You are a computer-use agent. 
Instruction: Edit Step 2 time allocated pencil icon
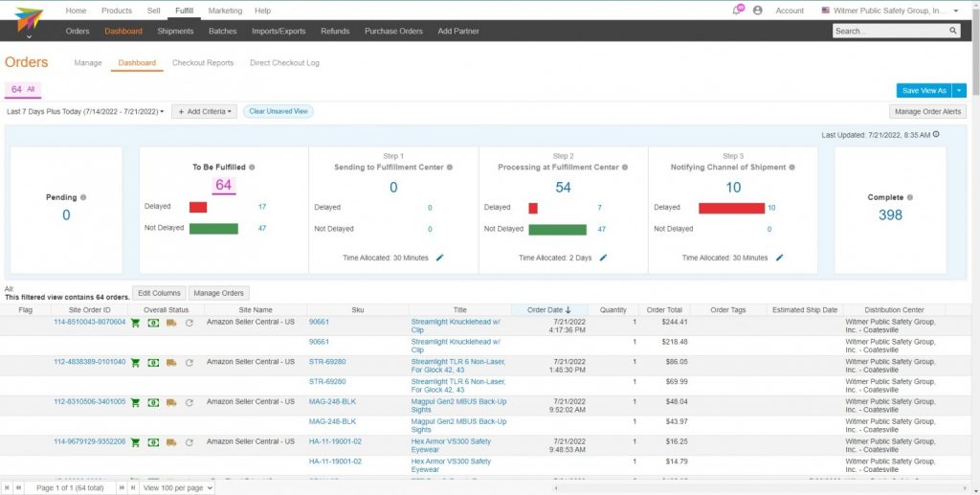pyautogui.click(x=603, y=258)
